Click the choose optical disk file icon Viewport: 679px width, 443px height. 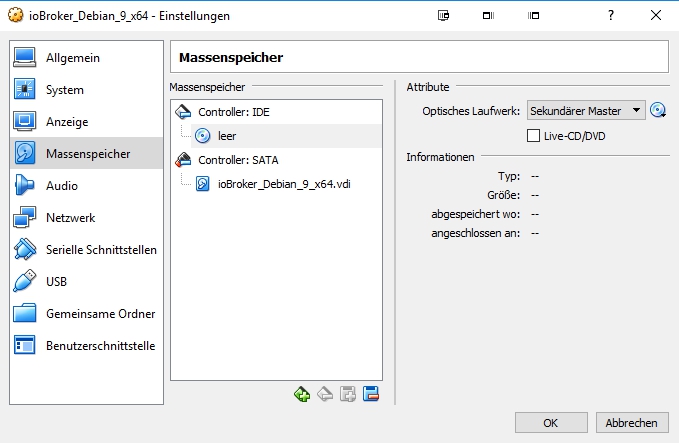pos(658,110)
